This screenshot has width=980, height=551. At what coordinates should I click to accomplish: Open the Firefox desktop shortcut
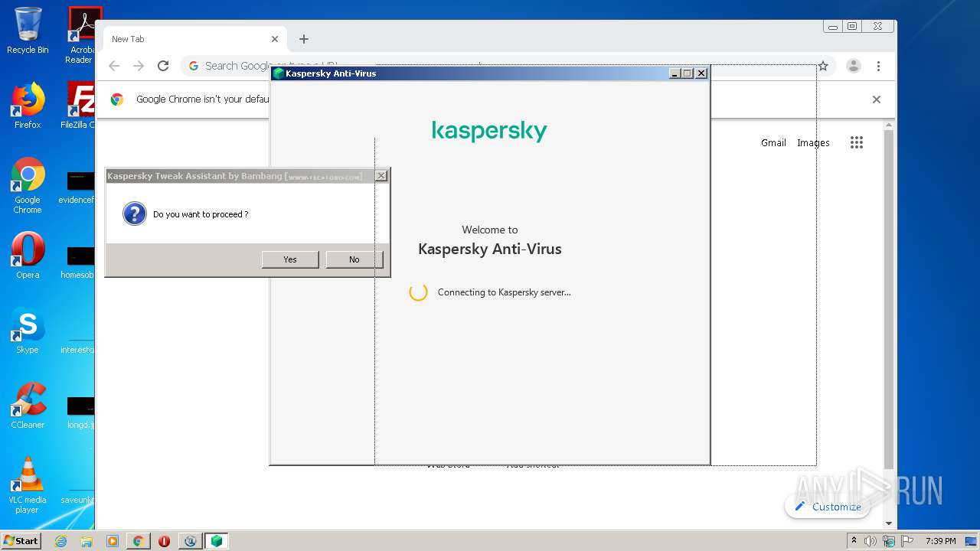click(28, 106)
